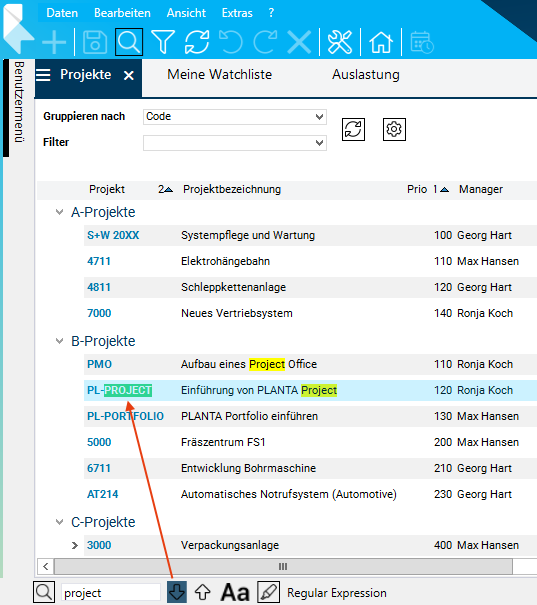Open the wrench and screwdriver tools icon
Viewport: 537px width, 605px height.
(339, 42)
